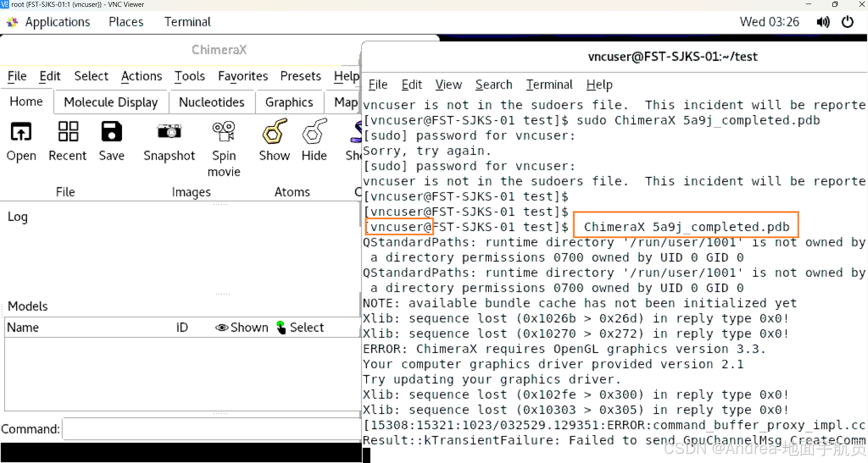Switch to the Home toolbar tab
Screen dimensions: 868x463
(x=27, y=102)
